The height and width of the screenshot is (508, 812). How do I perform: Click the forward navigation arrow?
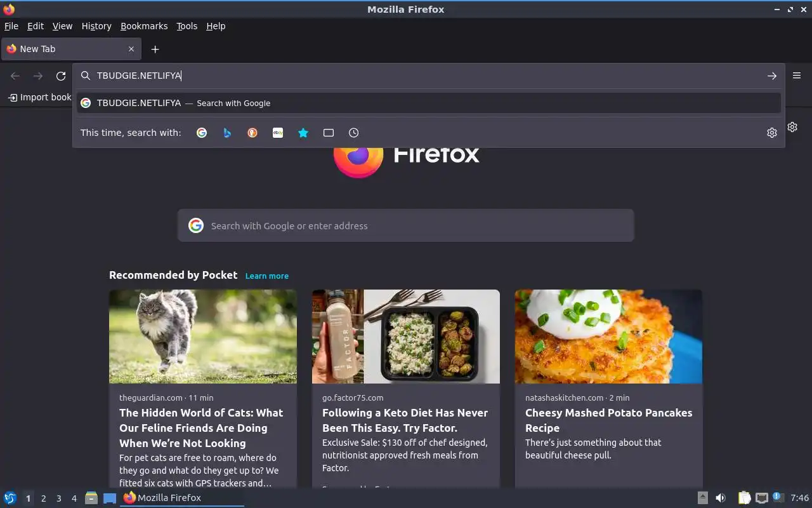(x=38, y=76)
